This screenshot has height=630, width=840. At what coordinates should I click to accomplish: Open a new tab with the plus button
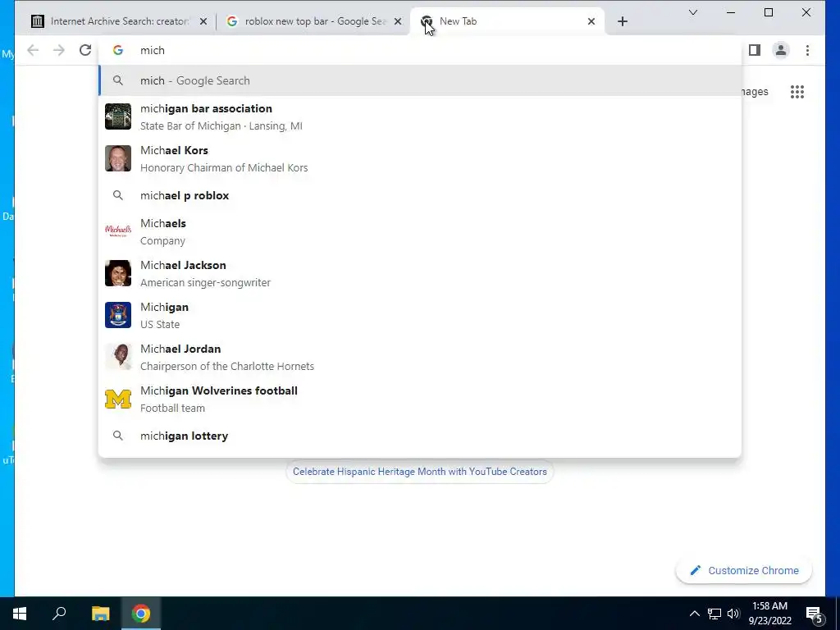point(622,21)
